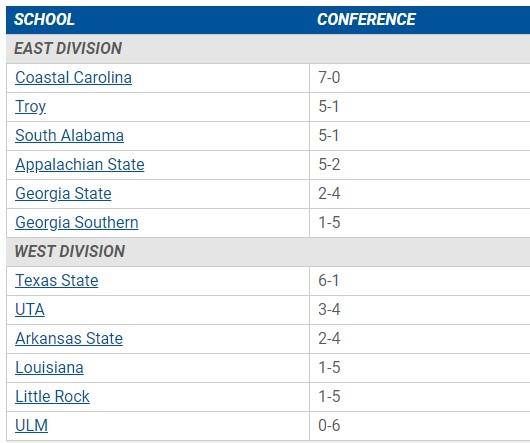The width and height of the screenshot is (530, 443).
Task: Open the Louisiana team link
Action: 49,368
